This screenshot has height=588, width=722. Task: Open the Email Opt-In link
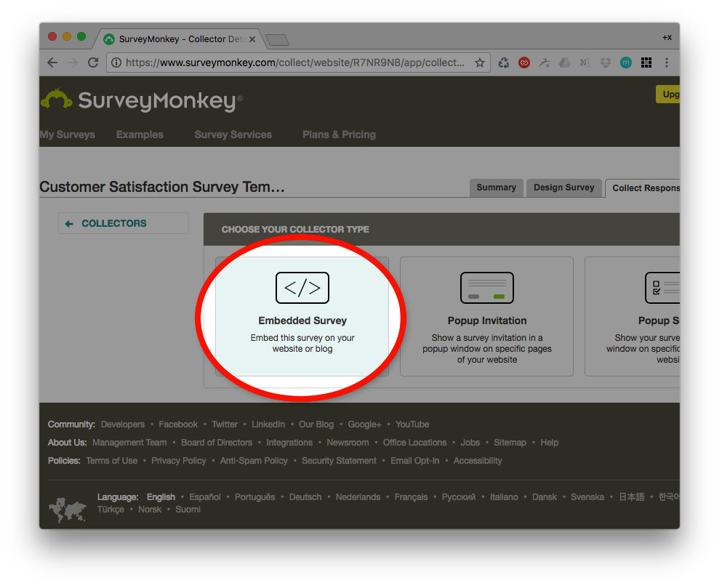pyautogui.click(x=415, y=461)
